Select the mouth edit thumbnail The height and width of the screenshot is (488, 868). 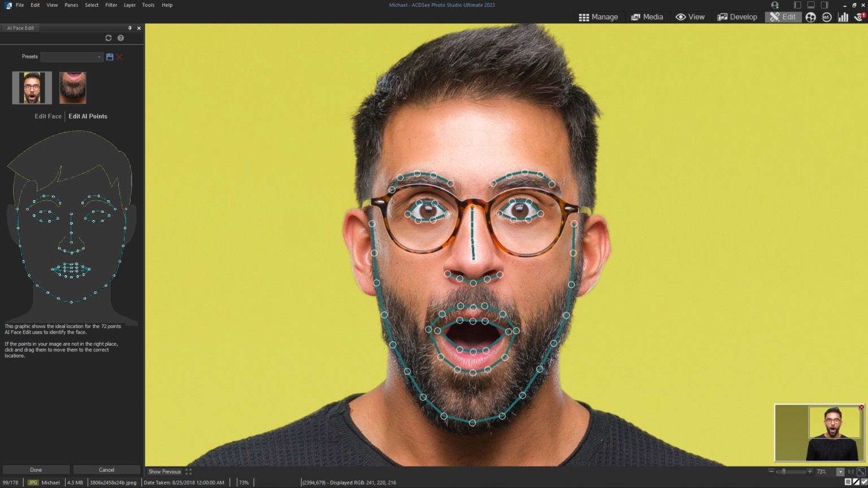pos(72,88)
